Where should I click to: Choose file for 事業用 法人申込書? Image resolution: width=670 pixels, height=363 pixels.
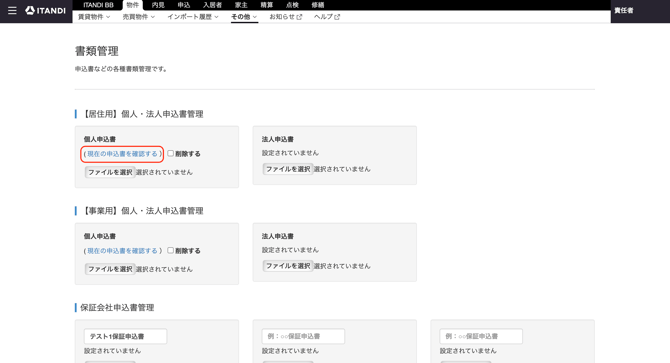point(288,266)
